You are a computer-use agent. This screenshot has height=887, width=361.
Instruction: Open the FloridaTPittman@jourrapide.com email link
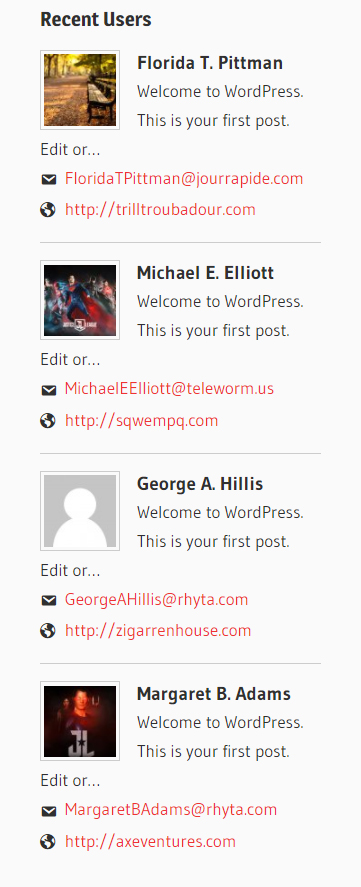pos(184,179)
